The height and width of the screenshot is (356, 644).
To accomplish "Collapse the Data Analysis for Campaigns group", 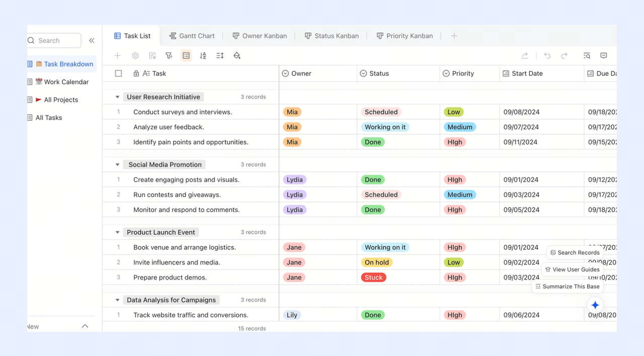I will [x=117, y=300].
